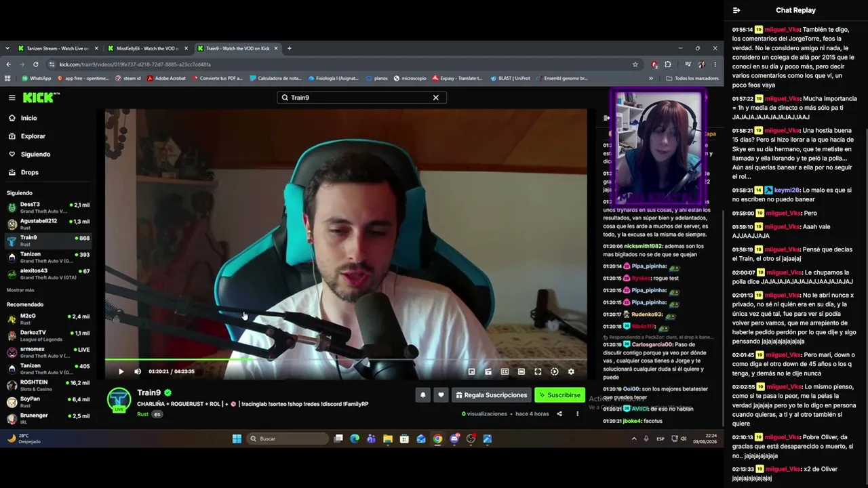Open Google Chrome from taskbar

pyautogui.click(x=437, y=439)
